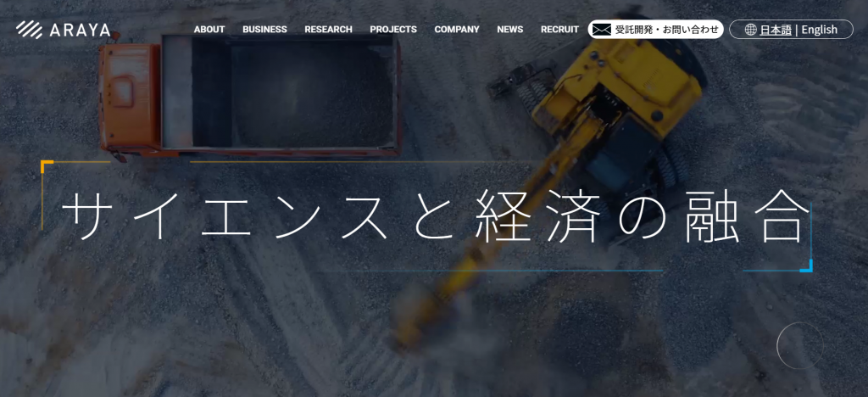Click the orange dump truck in video
The height and width of the screenshot is (397, 868).
coord(246,93)
